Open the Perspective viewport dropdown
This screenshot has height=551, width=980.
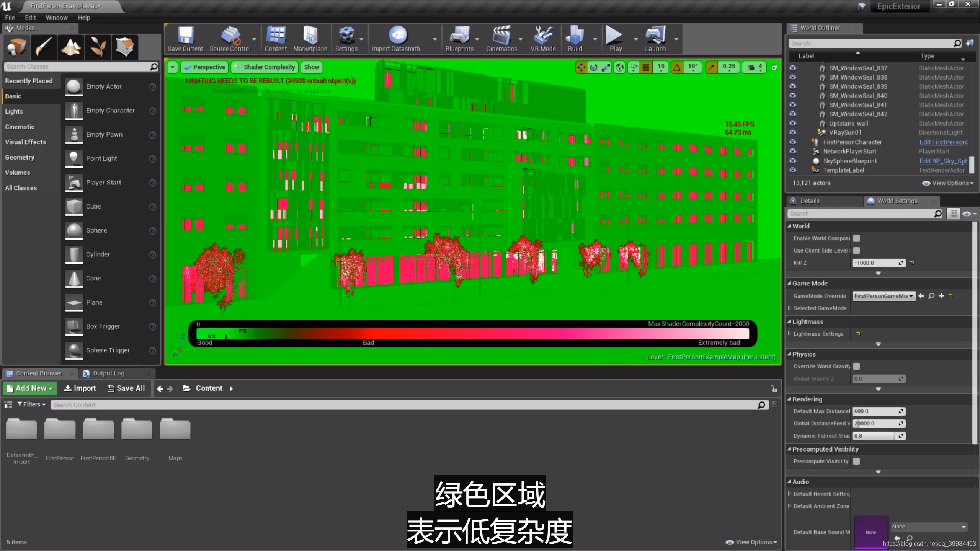point(204,67)
